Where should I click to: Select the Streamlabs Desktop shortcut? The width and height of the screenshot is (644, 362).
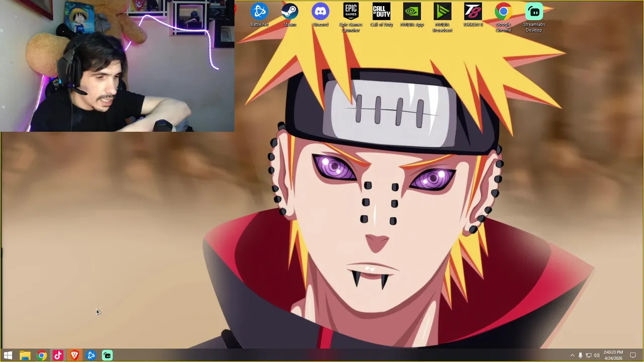[x=534, y=18]
